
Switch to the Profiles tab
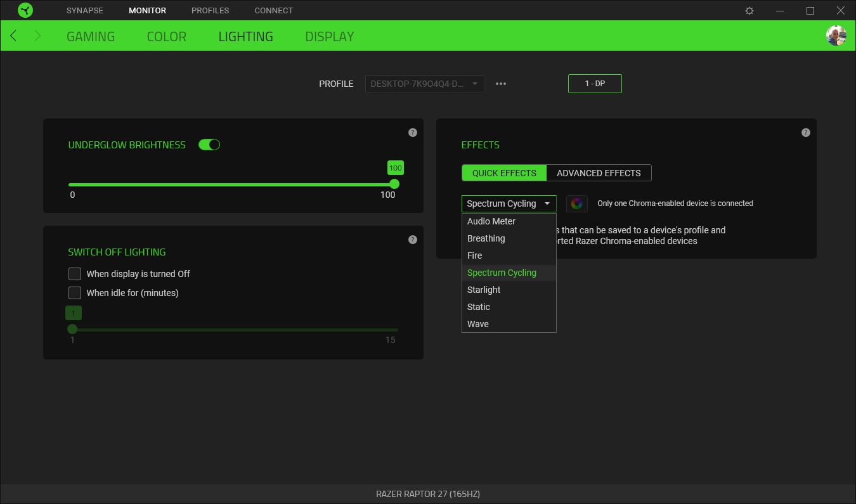coord(211,11)
